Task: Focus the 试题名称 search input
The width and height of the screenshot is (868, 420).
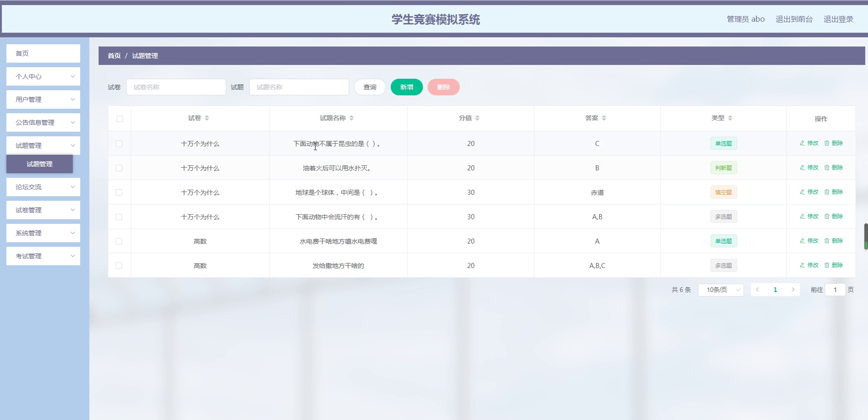Action: [x=299, y=87]
